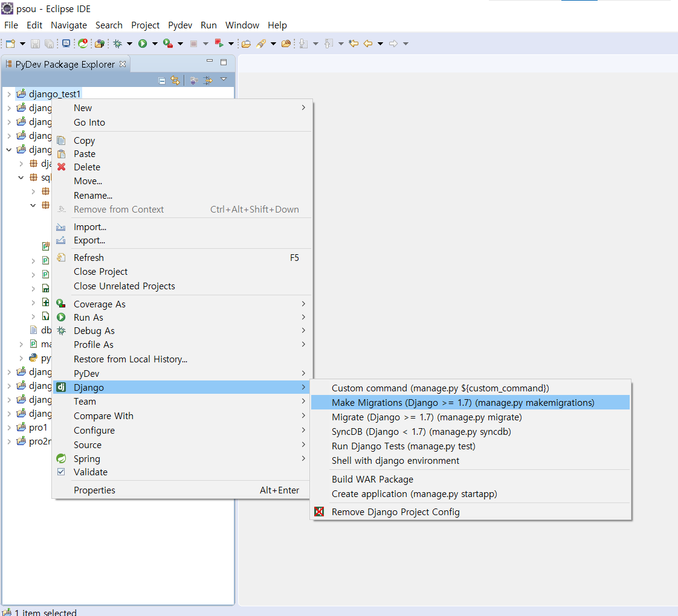Screen dimensions: 678x616
Task: Open the Navigate menu
Action: tap(69, 25)
